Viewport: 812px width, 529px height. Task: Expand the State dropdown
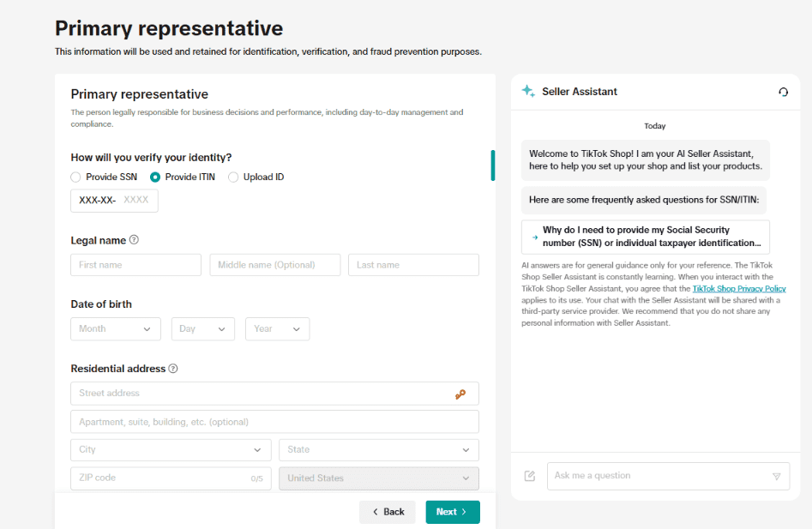point(378,449)
